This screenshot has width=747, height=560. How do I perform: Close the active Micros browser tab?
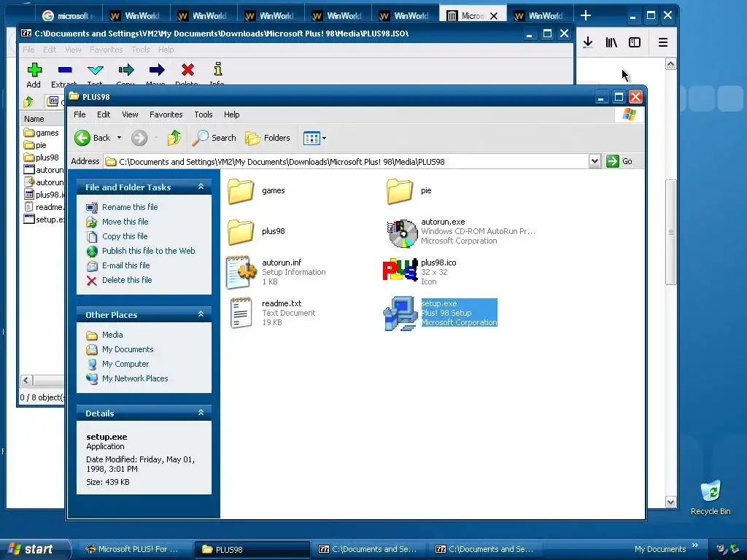[494, 16]
